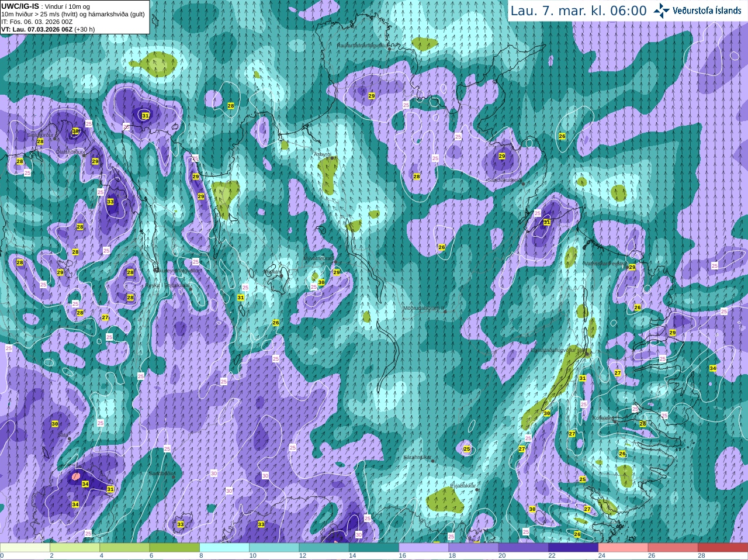Image resolution: width=748 pixels, height=560 pixels.
Task: Click the Akureyrarflugvöllur station label
Action: point(177,271)
